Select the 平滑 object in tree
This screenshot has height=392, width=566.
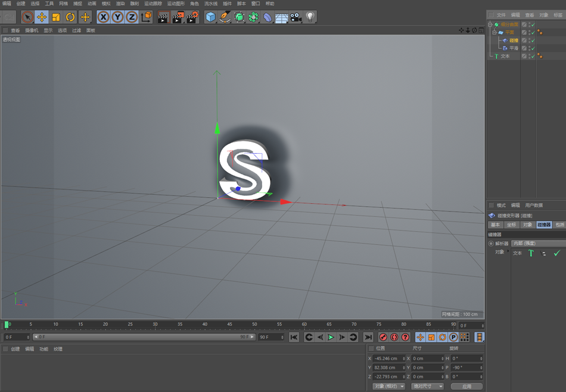[514, 48]
